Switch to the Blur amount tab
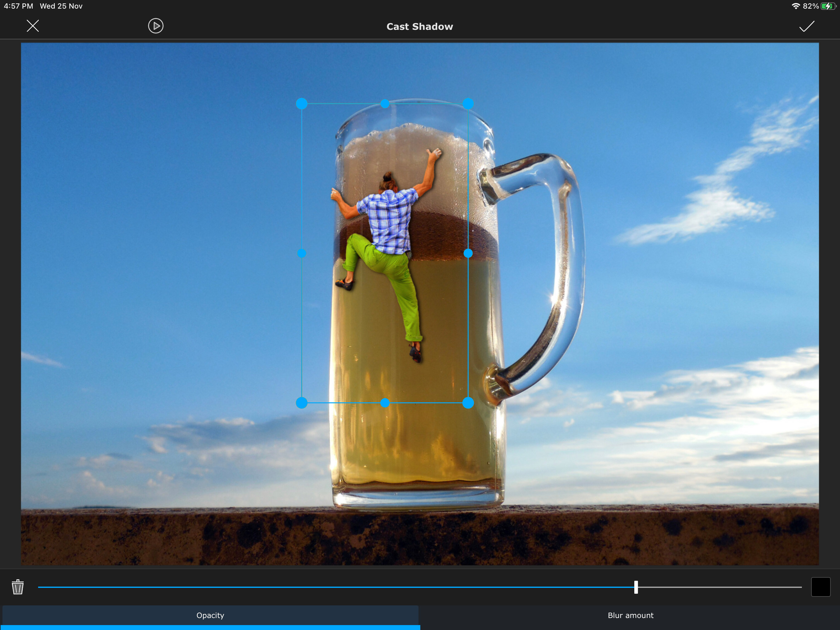The height and width of the screenshot is (630, 840). click(x=630, y=615)
